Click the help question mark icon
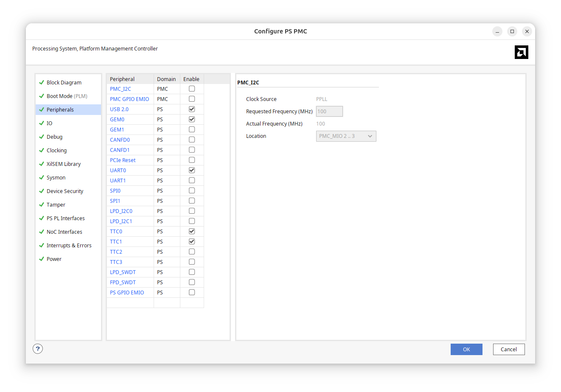This screenshot has width=561, height=392. pos(38,349)
